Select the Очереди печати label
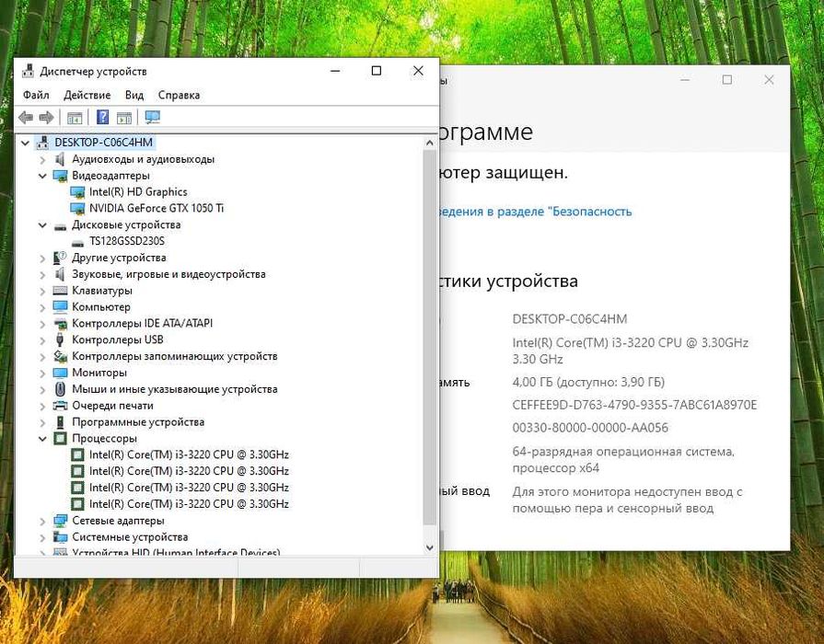 point(113,406)
